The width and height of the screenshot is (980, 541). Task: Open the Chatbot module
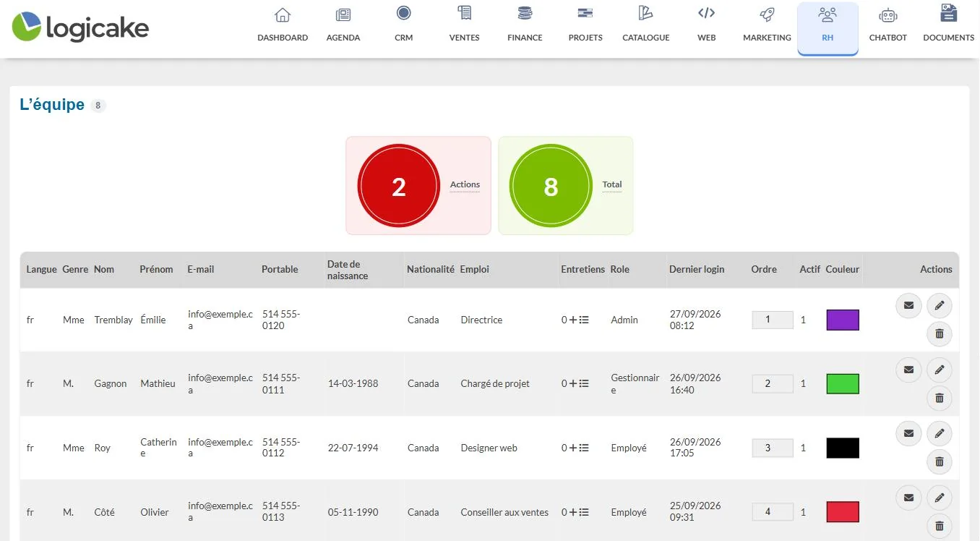pos(888,25)
